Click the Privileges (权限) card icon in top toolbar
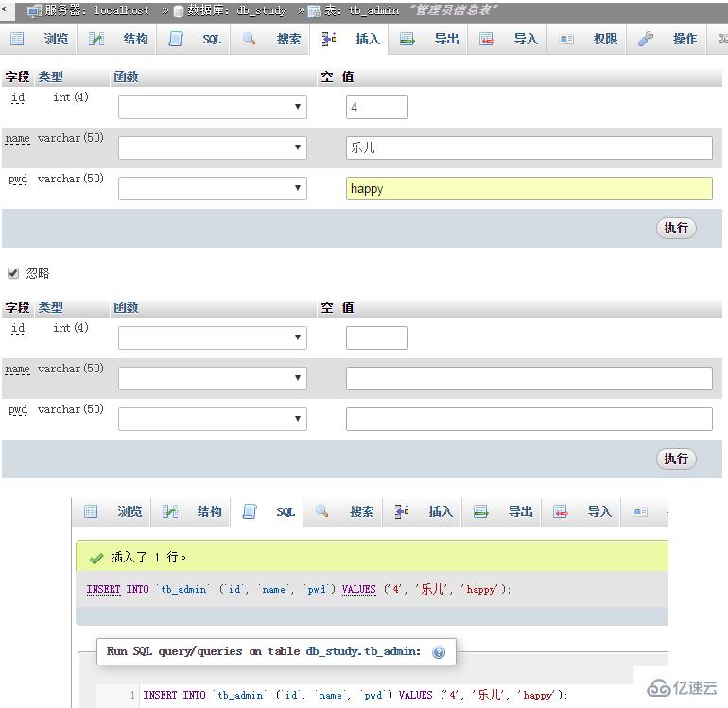Screen dimensions: 728x708 coord(567,39)
